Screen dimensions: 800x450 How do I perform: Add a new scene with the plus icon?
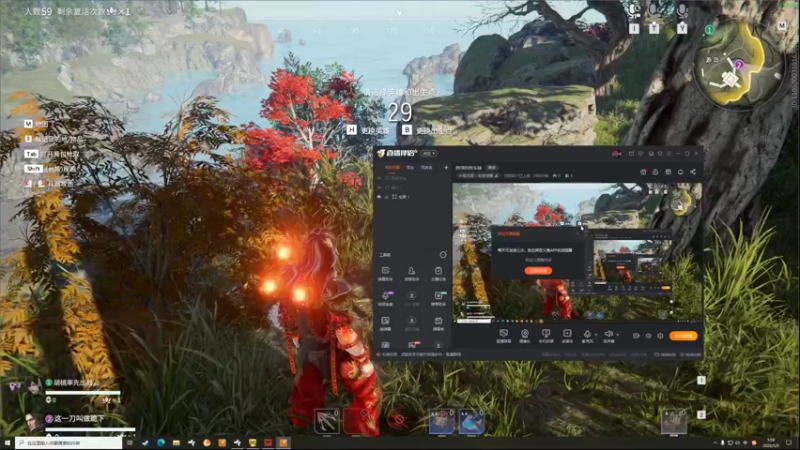pos(446,167)
